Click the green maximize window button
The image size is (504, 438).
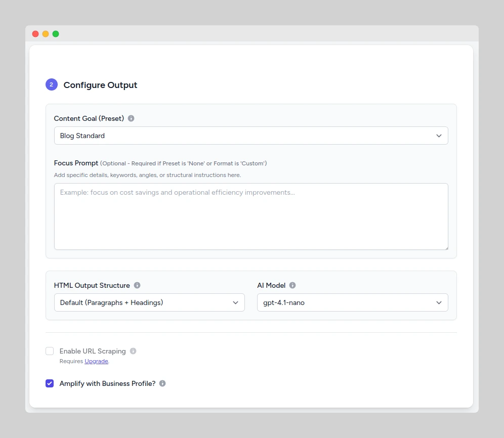[x=56, y=34]
